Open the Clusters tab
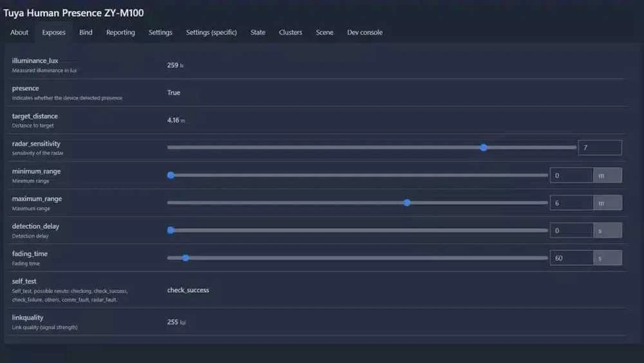 [290, 32]
